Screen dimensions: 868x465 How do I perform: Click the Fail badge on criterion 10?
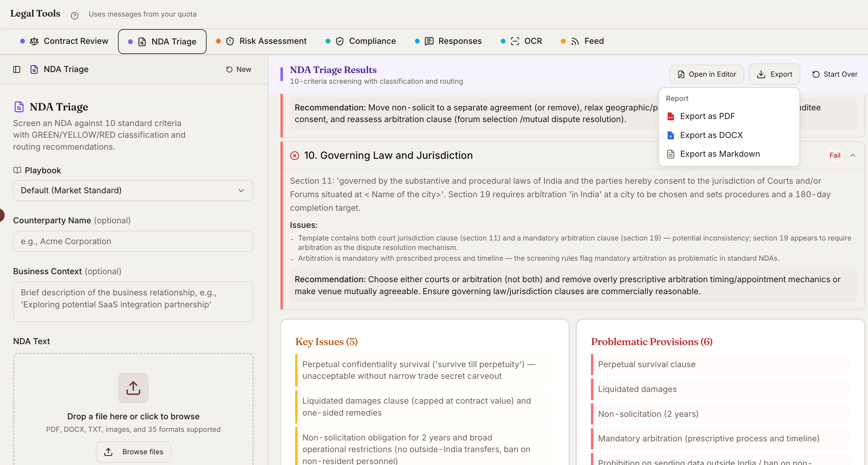pos(835,156)
